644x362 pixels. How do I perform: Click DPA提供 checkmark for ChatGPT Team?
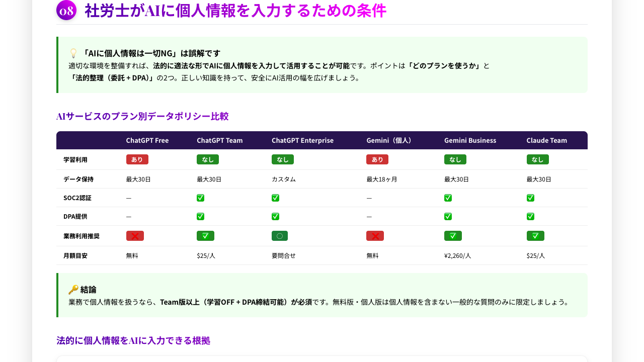(x=201, y=217)
